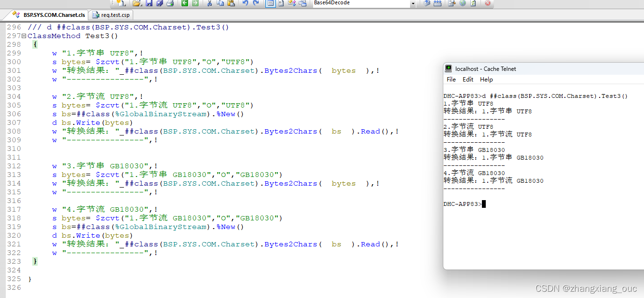
Task: Click the document-with-pencil toolbar icon
Action: coord(452,3)
